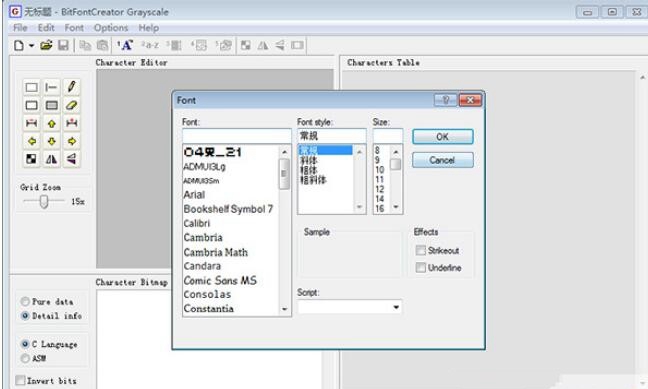Click the New document icon in toolbar
Viewport: 648px width, 389px height.
point(19,45)
